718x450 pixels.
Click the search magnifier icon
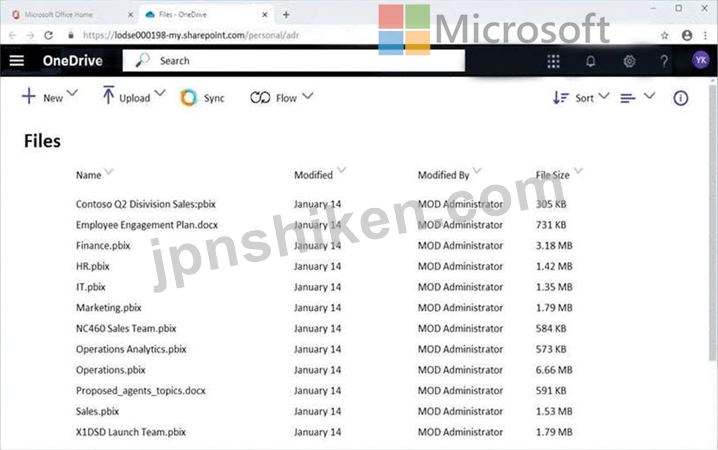[x=142, y=60]
